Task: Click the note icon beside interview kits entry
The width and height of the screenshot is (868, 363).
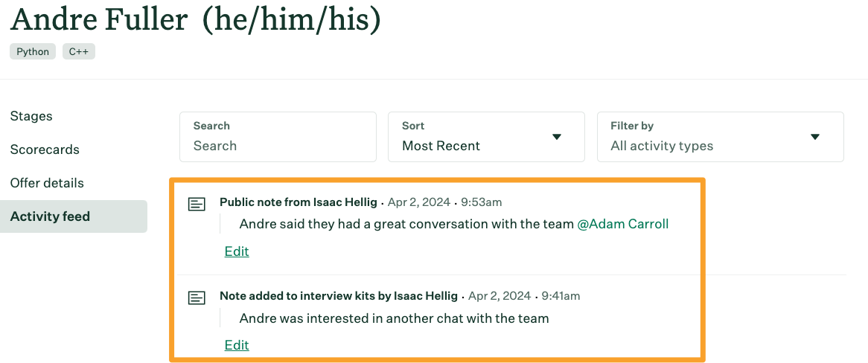Action: coord(197,298)
